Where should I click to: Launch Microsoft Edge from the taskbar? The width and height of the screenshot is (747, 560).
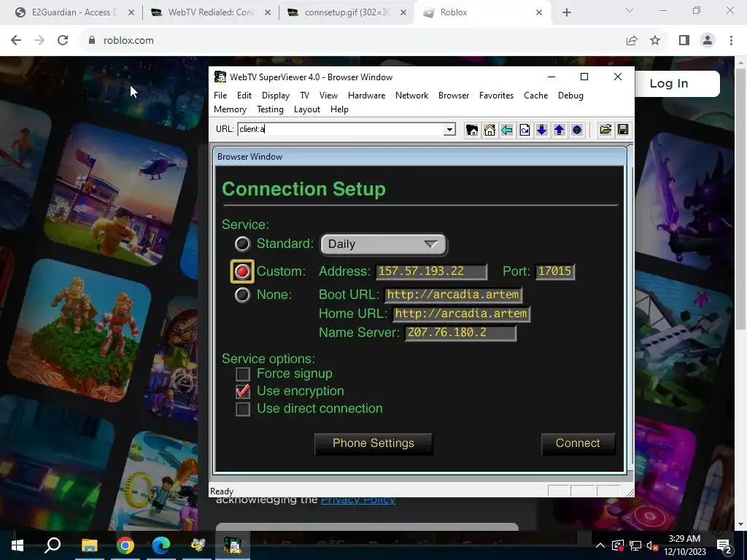click(x=161, y=545)
